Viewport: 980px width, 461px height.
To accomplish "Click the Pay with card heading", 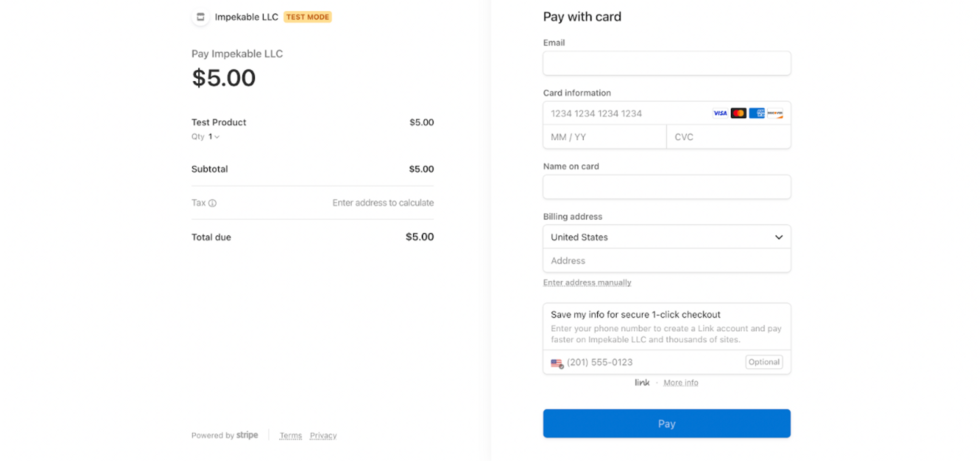I will click(582, 17).
